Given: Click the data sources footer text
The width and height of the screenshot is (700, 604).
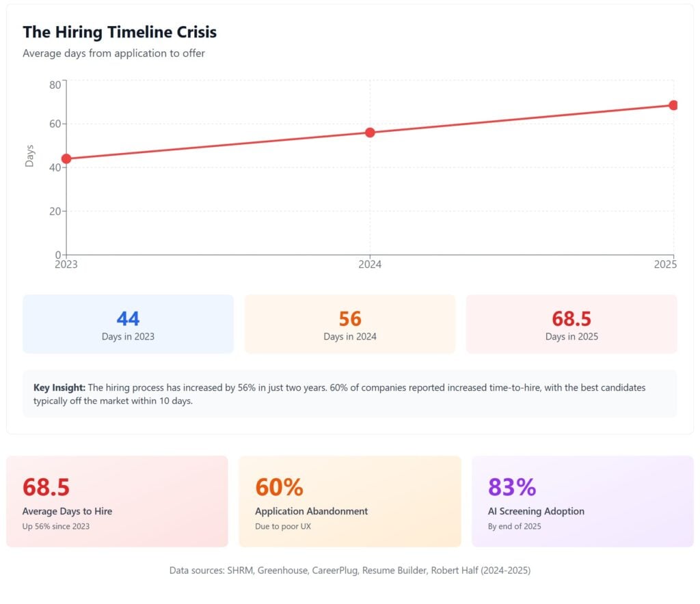Looking at the screenshot, I should point(349,570).
